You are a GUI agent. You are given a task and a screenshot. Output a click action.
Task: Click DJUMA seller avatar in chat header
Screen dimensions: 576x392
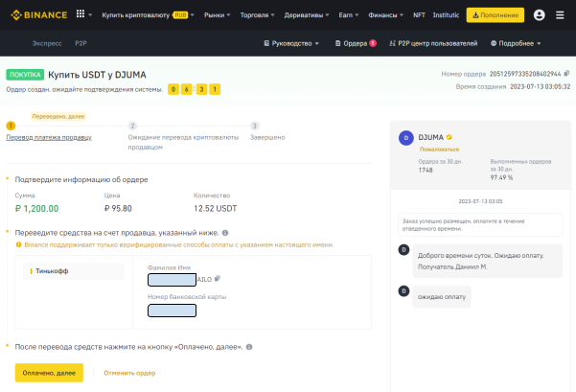pos(405,137)
